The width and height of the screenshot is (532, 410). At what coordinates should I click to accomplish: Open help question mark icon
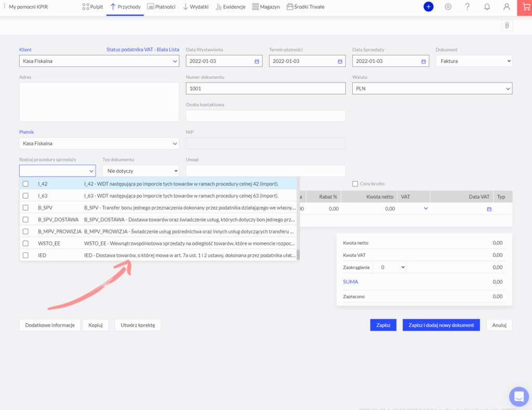pyautogui.click(x=467, y=6)
